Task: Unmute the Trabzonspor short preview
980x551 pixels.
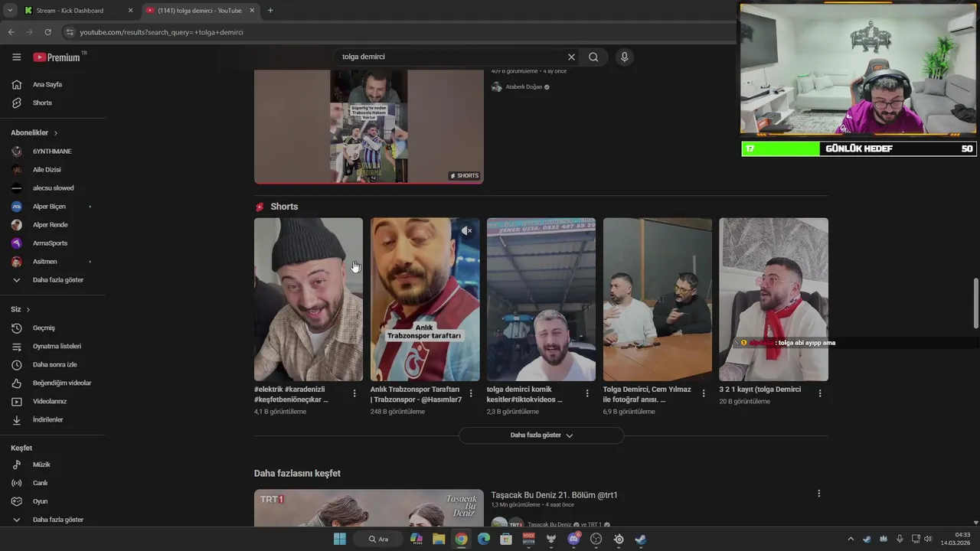Action: pyautogui.click(x=466, y=230)
